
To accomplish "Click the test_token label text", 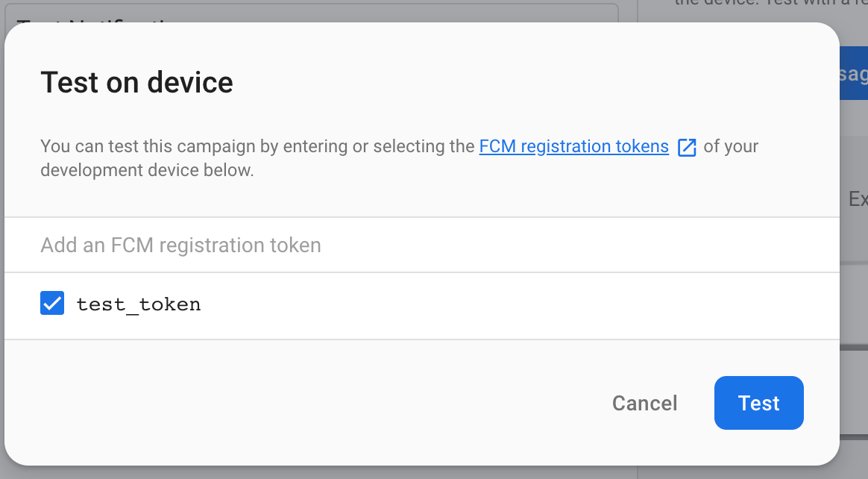I will pyautogui.click(x=139, y=304).
